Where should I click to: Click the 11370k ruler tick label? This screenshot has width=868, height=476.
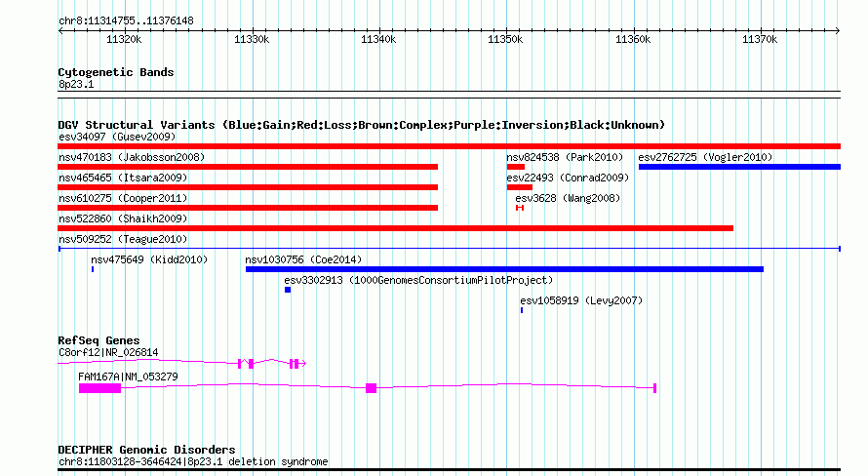(x=760, y=39)
